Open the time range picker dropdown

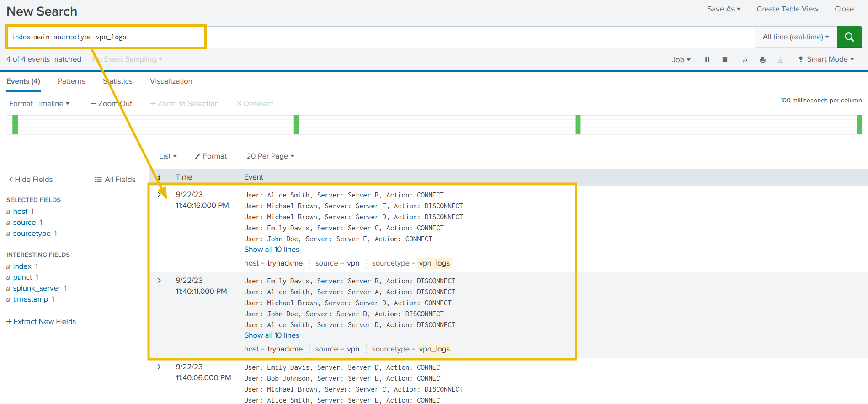pyautogui.click(x=795, y=37)
